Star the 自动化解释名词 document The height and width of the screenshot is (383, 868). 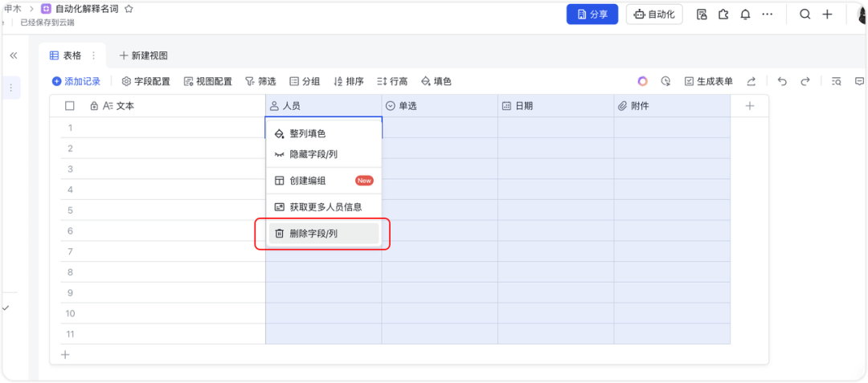click(129, 9)
